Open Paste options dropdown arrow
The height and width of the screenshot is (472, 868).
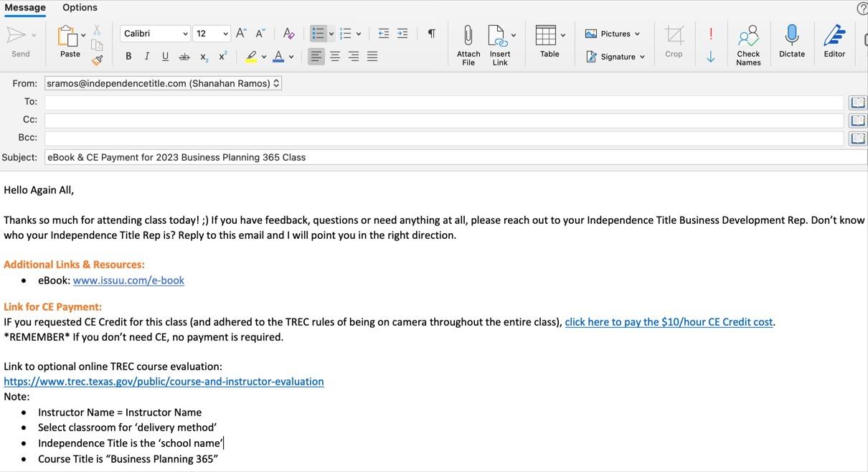(x=83, y=34)
